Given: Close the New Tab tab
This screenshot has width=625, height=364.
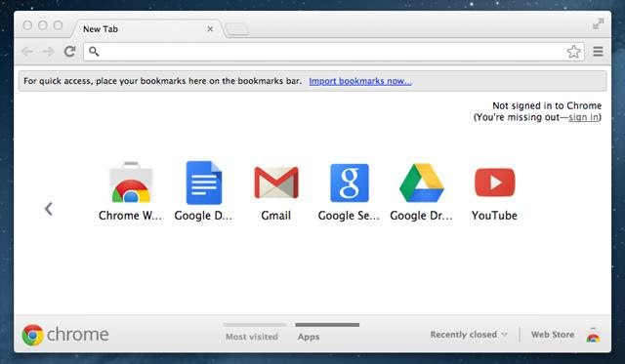Looking at the screenshot, I should pos(210,29).
